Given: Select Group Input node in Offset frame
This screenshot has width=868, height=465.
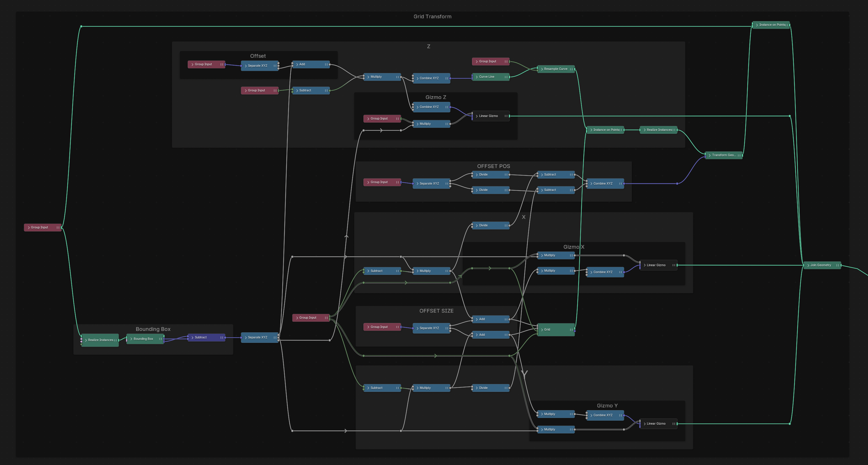Looking at the screenshot, I should coord(206,64).
